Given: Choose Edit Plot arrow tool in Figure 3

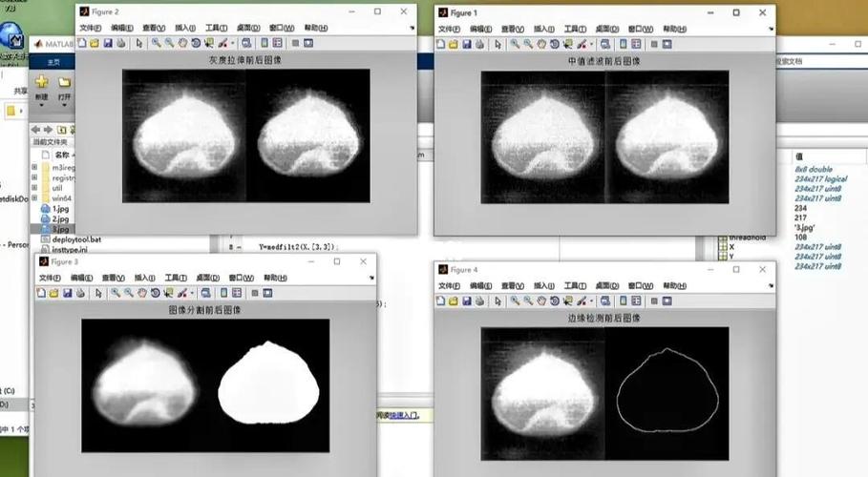Looking at the screenshot, I should click(98, 293).
